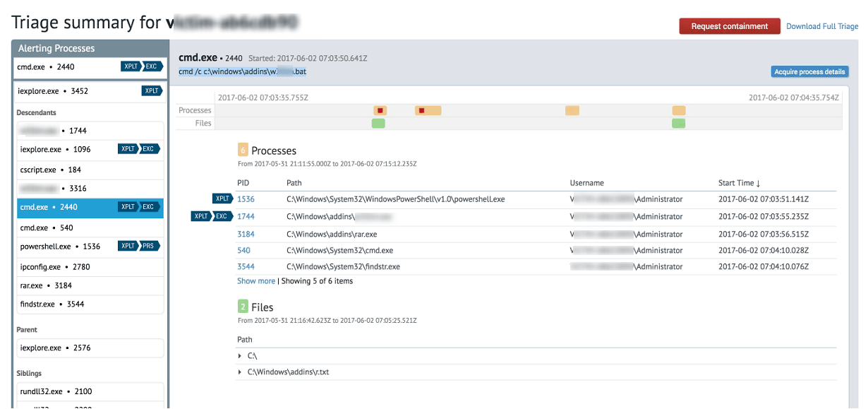Image resolution: width=868 pixels, height=409 pixels.
Task: Click the XPLT badge on cmd.exe 2440
Action: pyautogui.click(x=131, y=66)
